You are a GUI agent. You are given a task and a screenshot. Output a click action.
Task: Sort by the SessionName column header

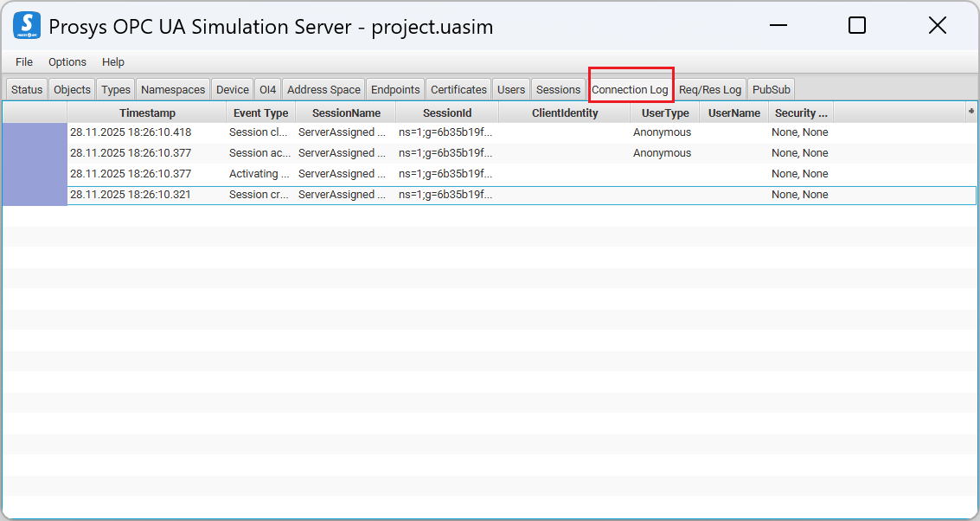[x=346, y=113]
